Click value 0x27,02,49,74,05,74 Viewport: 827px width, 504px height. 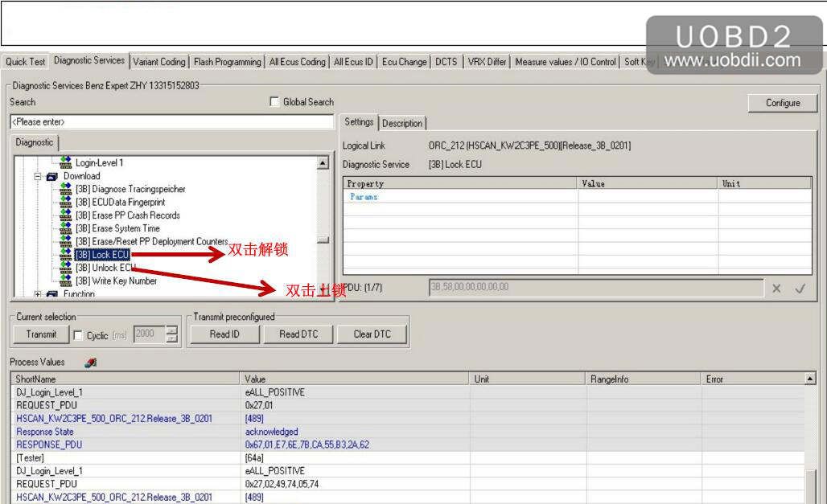[282, 484]
